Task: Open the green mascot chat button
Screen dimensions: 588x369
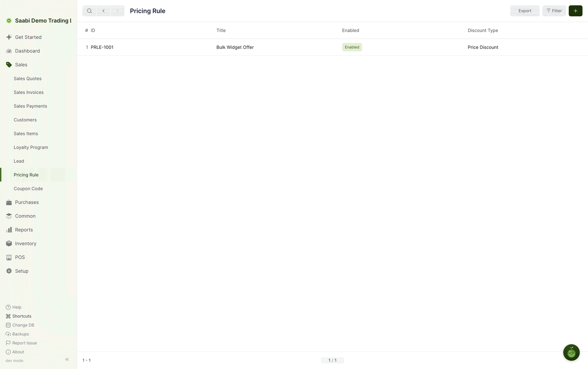Action: (x=571, y=353)
